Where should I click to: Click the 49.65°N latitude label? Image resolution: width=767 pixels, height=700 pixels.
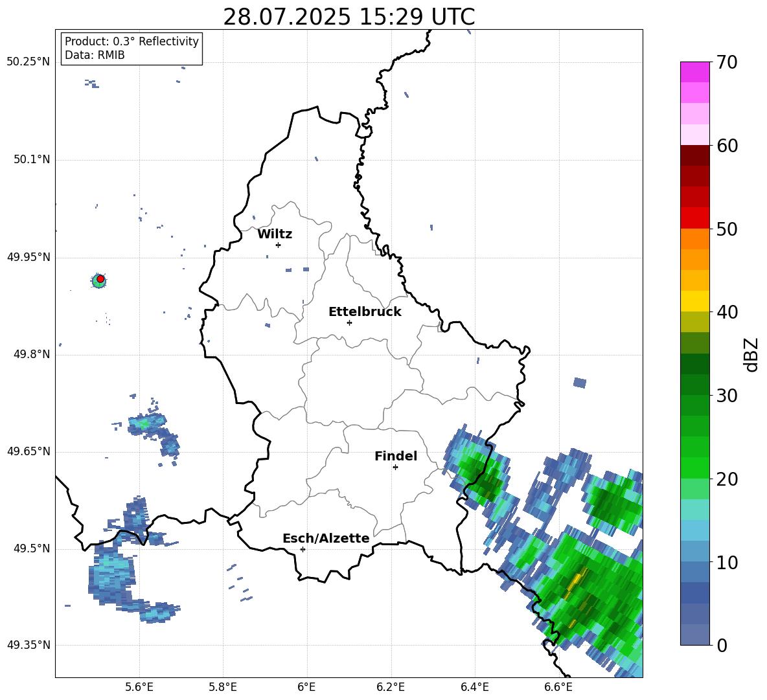click(x=29, y=451)
